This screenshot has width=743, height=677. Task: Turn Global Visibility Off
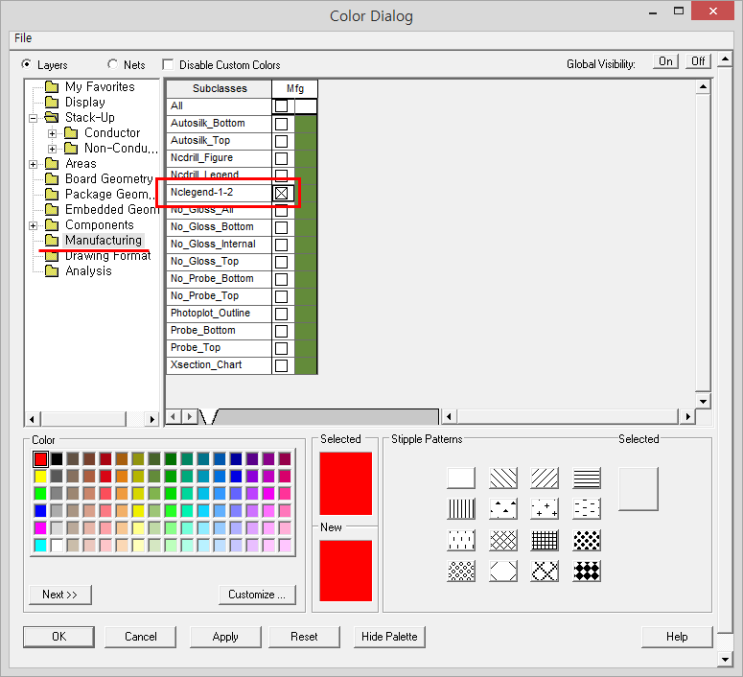click(698, 62)
